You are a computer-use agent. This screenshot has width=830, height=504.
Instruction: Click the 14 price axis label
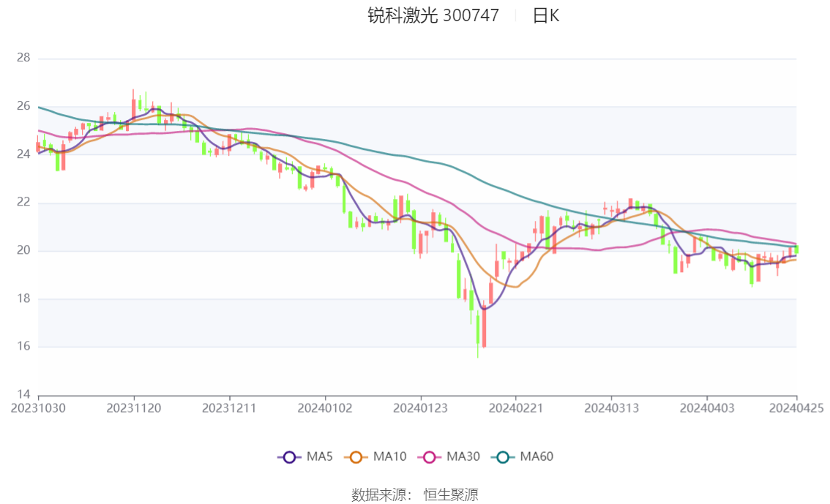click(23, 394)
